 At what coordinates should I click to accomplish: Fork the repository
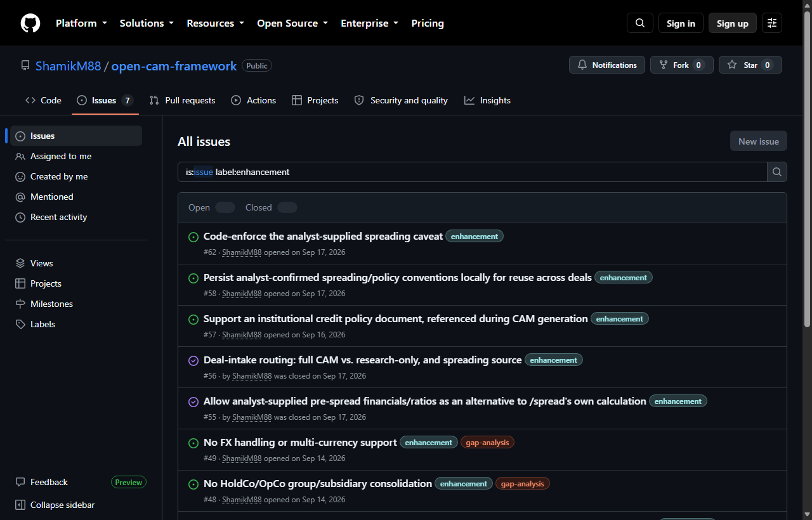682,65
